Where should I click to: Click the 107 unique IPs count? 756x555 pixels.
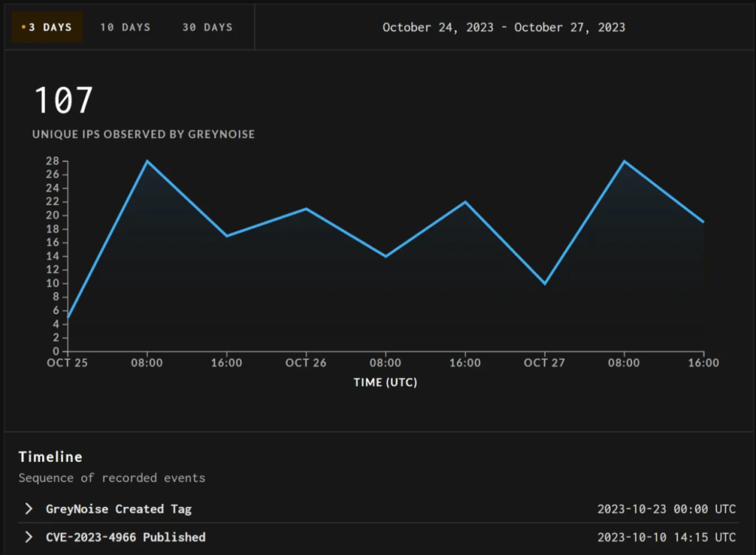[x=64, y=100]
